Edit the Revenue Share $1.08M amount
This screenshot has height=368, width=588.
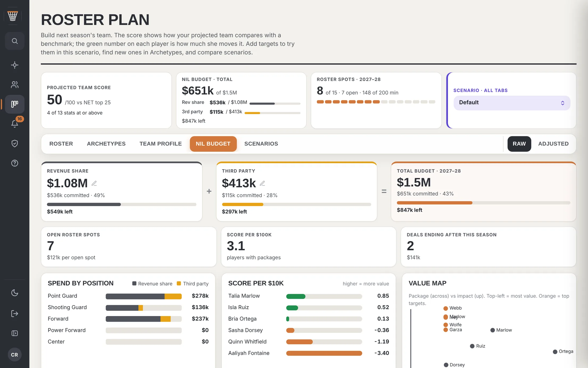coord(94,183)
